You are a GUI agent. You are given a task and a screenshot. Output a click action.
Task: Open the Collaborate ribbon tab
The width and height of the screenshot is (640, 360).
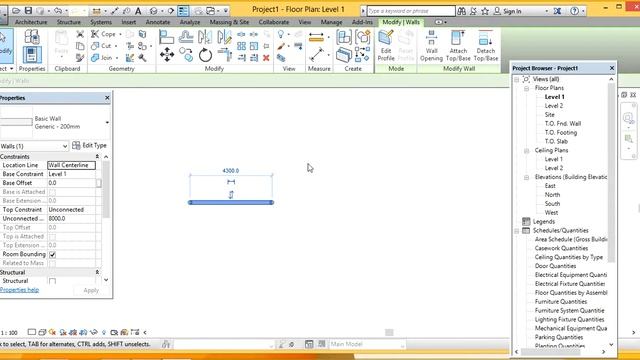pyautogui.click(x=274, y=22)
